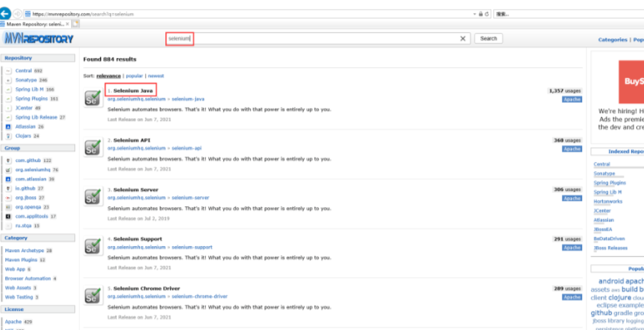
Task: Click the browser back arrow button
Action: coord(5,13)
